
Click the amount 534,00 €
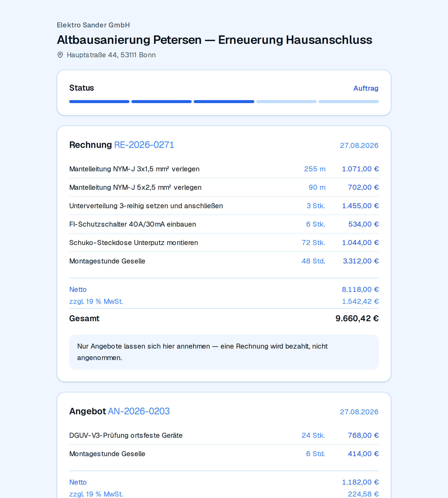tap(364, 224)
